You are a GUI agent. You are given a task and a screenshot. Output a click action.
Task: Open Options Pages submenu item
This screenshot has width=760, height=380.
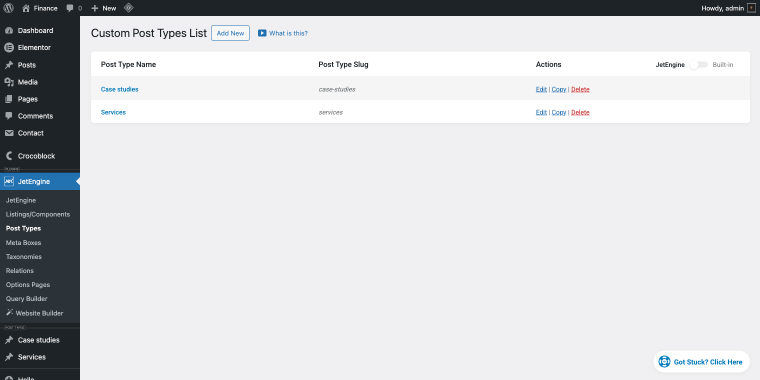point(28,285)
